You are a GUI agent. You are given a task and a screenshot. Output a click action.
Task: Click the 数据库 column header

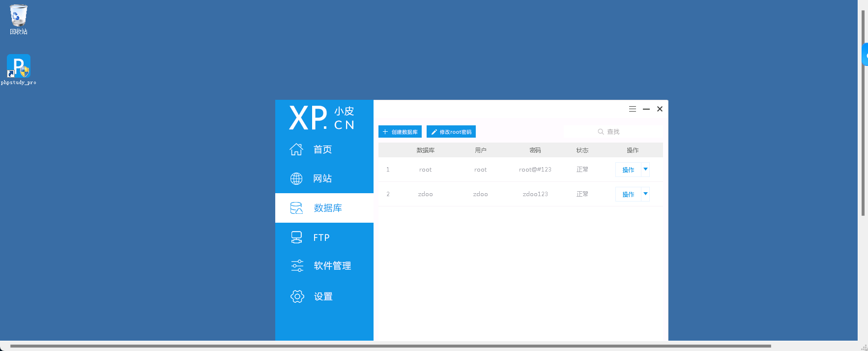point(426,150)
